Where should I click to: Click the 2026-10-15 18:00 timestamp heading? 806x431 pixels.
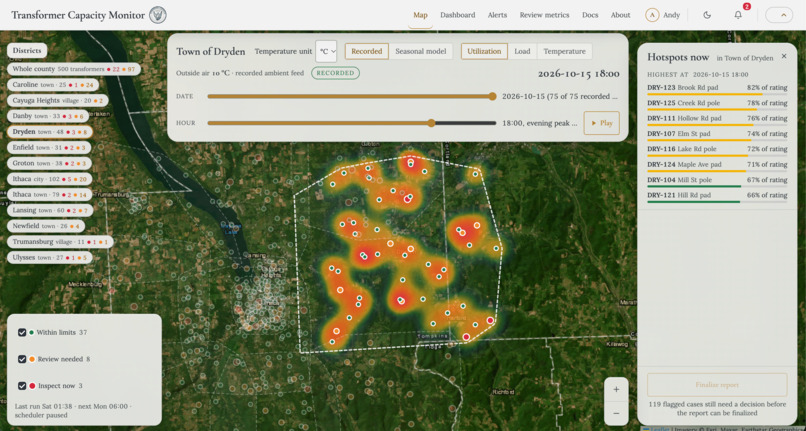(578, 74)
